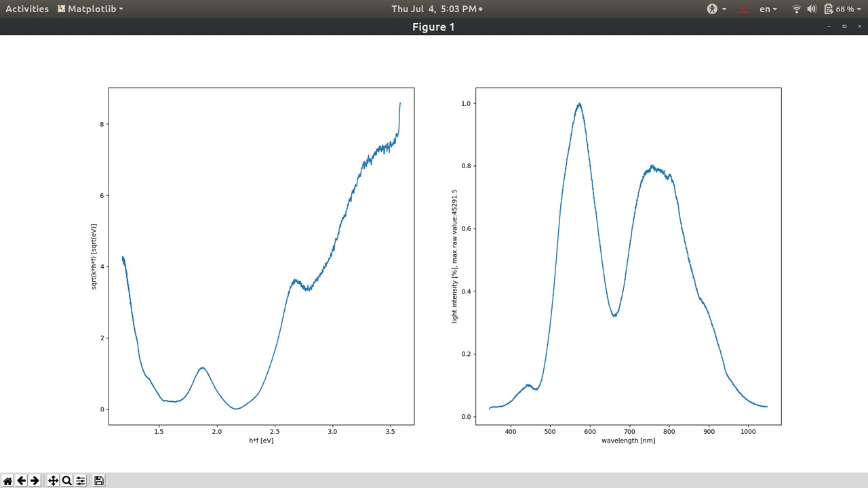This screenshot has width=868, height=488.
Task: Save the figure to file
Action: click(x=99, y=481)
